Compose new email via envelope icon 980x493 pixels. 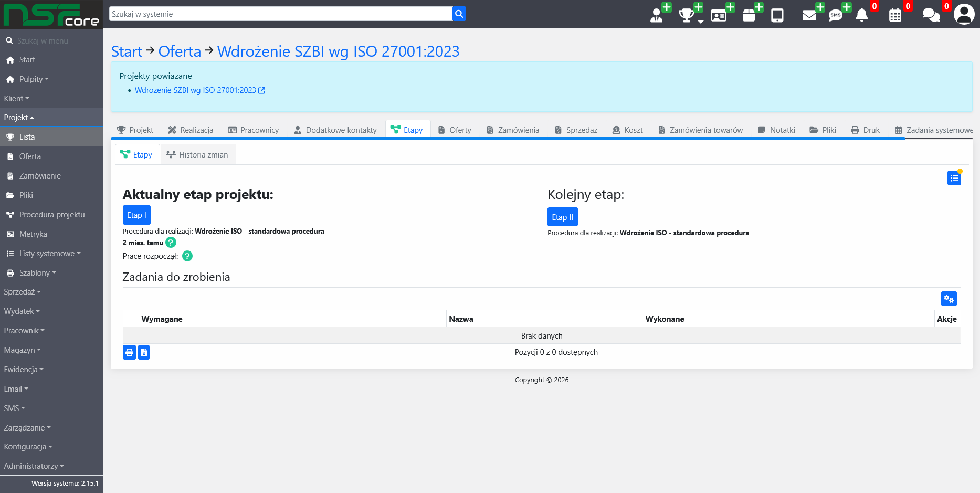point(813,14)
